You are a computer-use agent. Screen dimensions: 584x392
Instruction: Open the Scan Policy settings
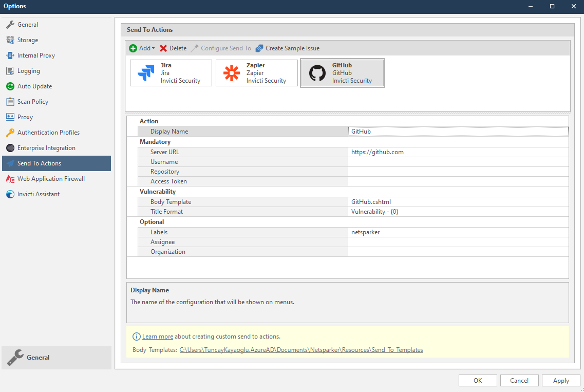[x=32, y=101]
